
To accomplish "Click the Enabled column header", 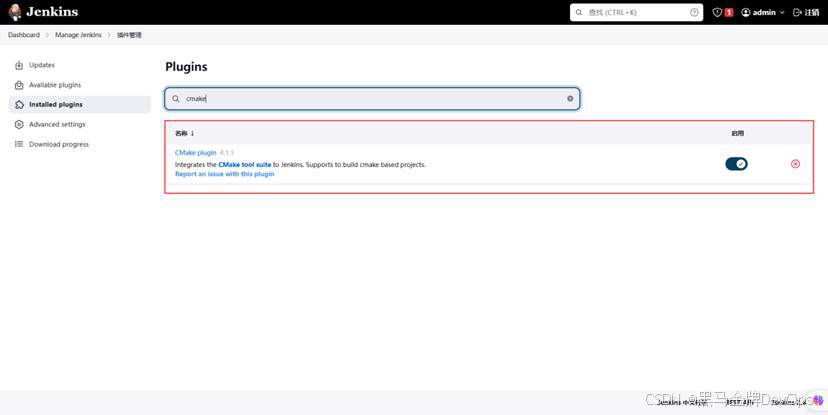I will [x=737, y=134].
